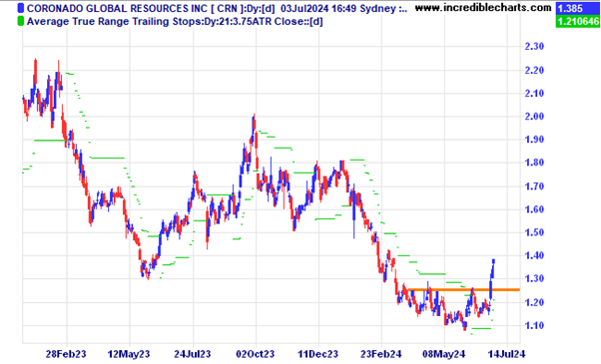This screenshot has width=601, height=364.
Task: Select the Average True Range Trailing Stops label
Action: pos(175,22)
